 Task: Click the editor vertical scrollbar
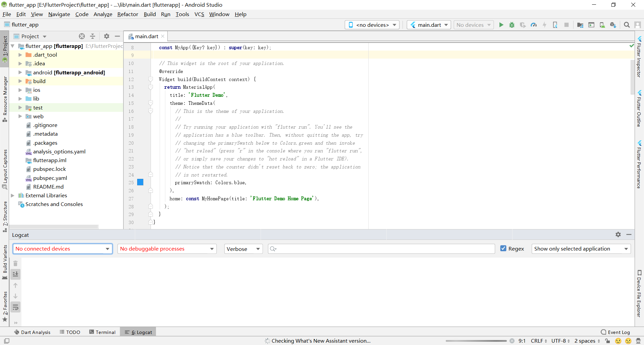(633, 77)
